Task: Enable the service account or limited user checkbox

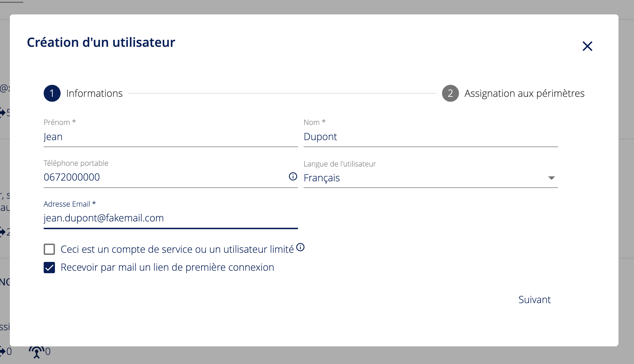Action: [49, 249]
